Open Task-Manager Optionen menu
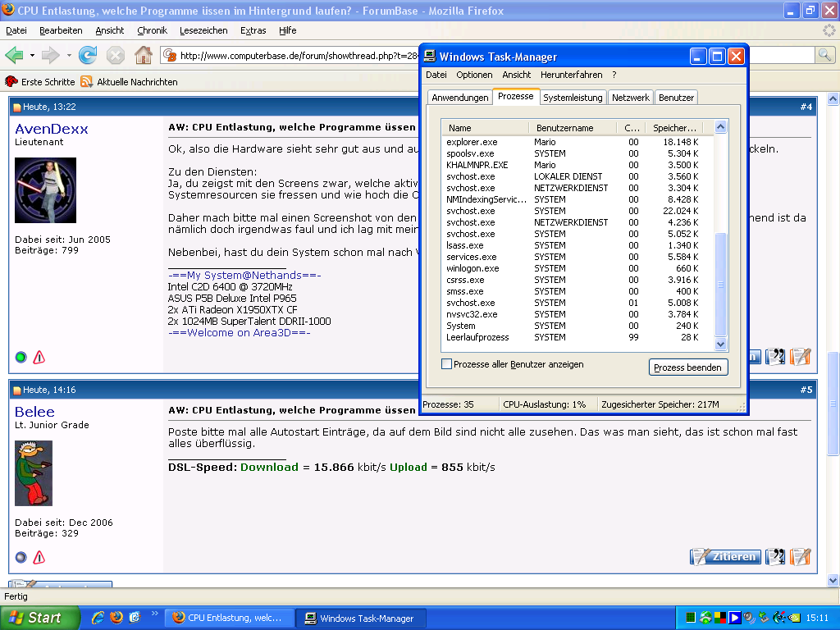The width and height of the screenshot is (840, 630). point(474,75)
